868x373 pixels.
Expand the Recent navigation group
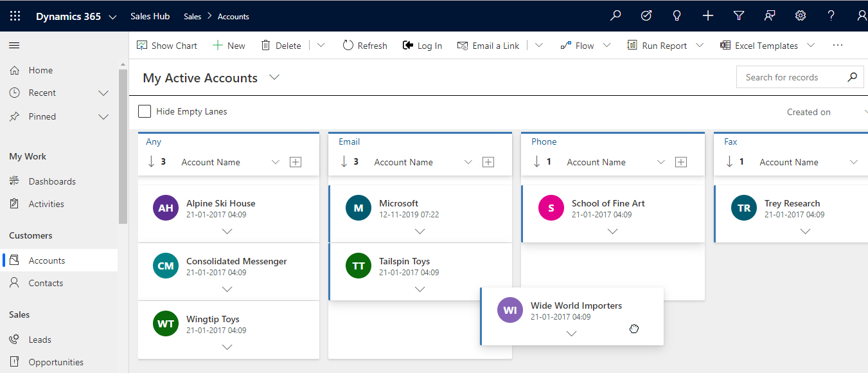(103, 93)
